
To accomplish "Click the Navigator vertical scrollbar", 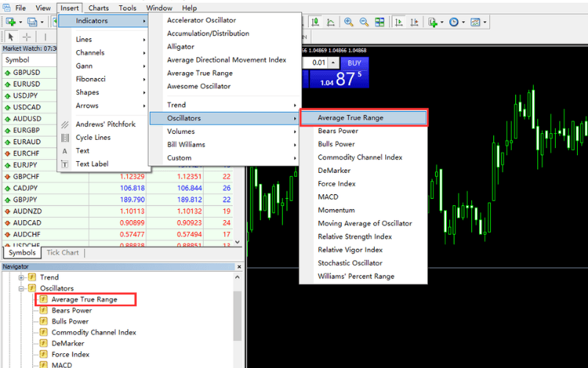I will [237, 316].
